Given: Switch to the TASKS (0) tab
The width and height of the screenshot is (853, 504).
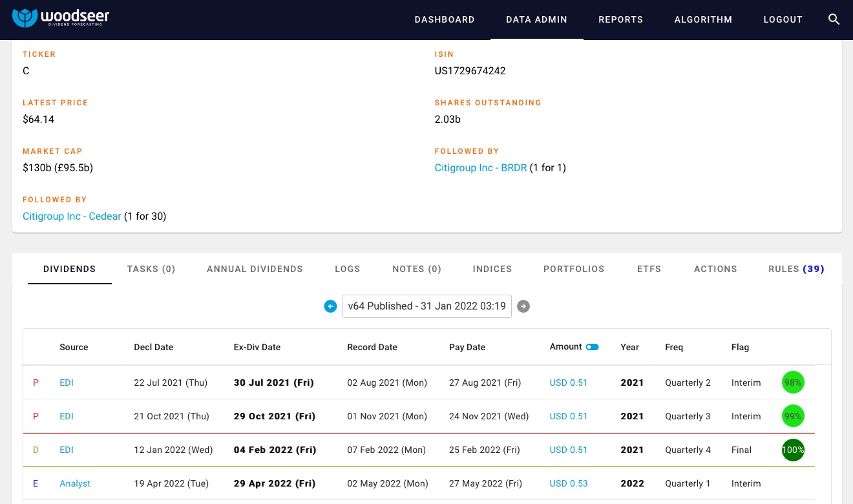Looking at the screenshot, I should 151,269.
